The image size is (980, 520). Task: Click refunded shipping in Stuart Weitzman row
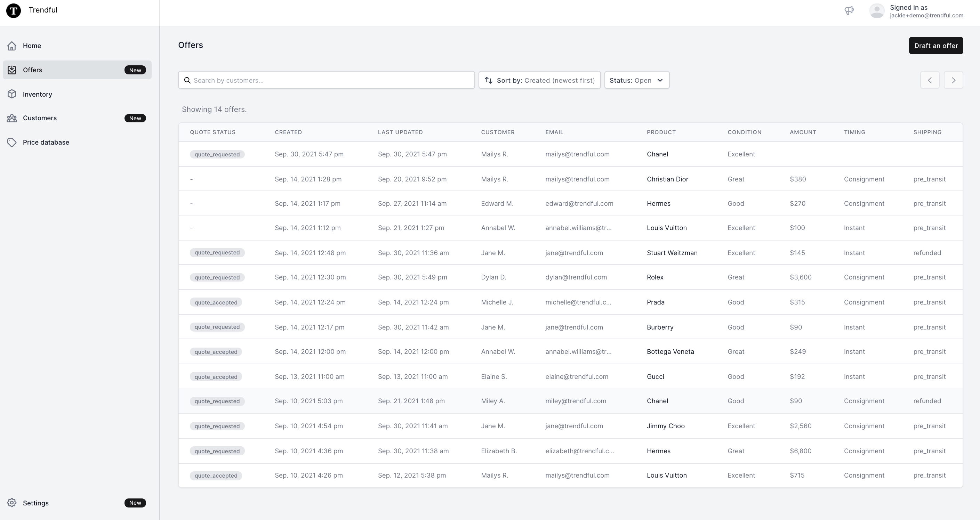[927, 253]
